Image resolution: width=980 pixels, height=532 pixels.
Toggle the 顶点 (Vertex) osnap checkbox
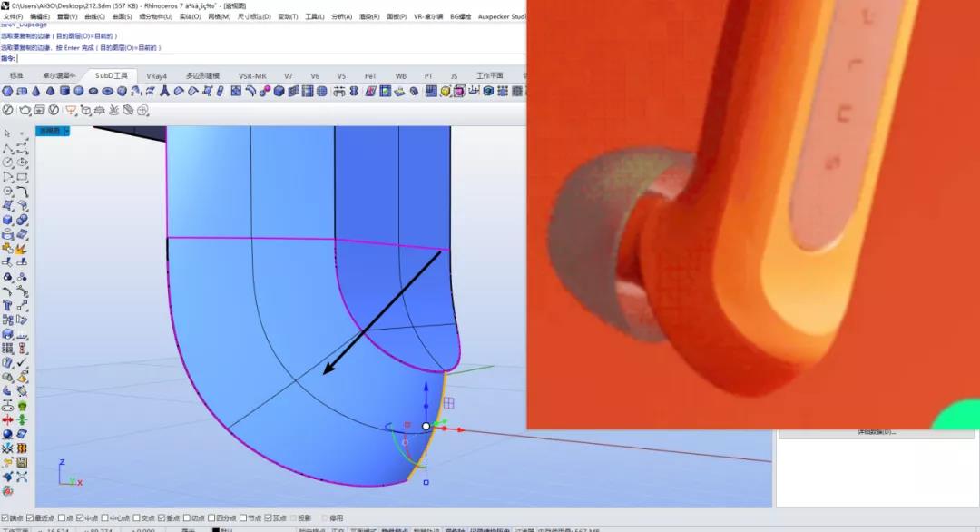pos(268,518)
